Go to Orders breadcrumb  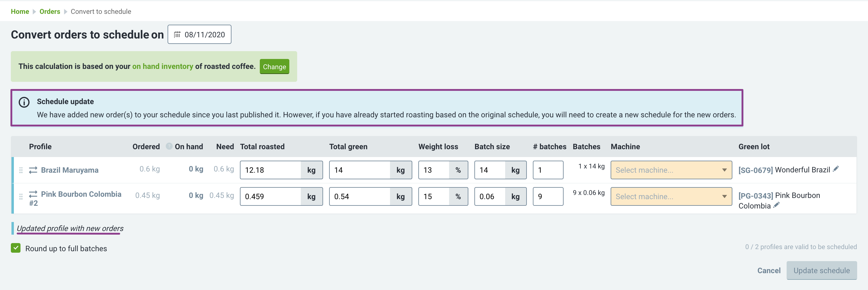[50, 11]
